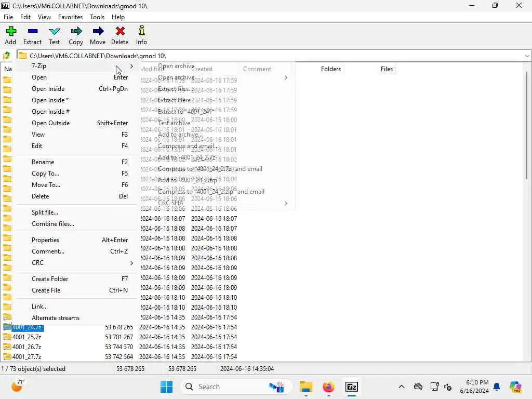Viewport: 532px width, 399px height.
Task: Choose Create Folder in context menu
Action: 76,279
